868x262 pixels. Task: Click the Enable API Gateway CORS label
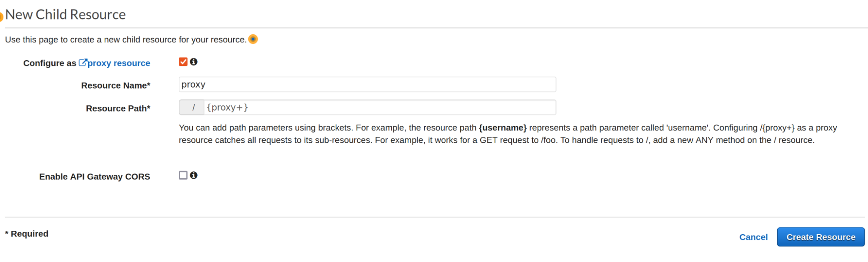click(95, 177)
